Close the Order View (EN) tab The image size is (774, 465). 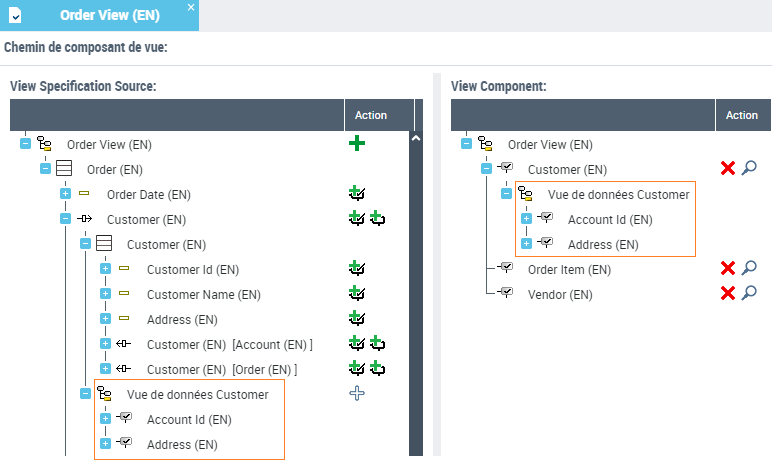(191, 7)
